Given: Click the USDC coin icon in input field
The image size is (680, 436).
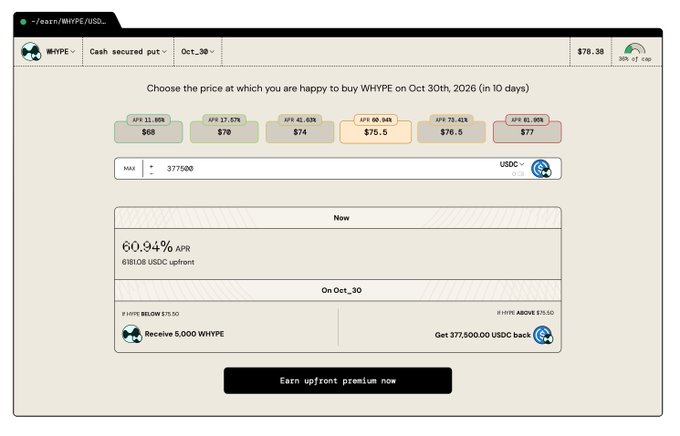Looking at the screenshot, I should coord(541,169).
